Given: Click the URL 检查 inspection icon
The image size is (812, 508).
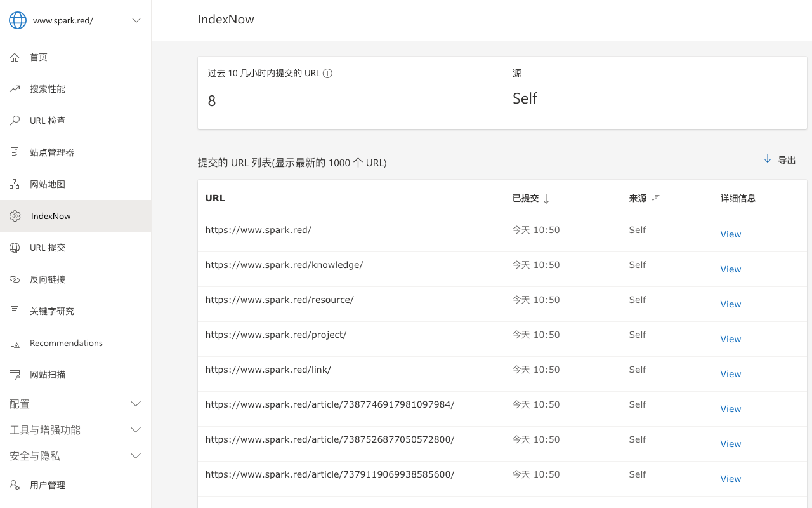Looking at the screenshot, I should pos(14,121).
